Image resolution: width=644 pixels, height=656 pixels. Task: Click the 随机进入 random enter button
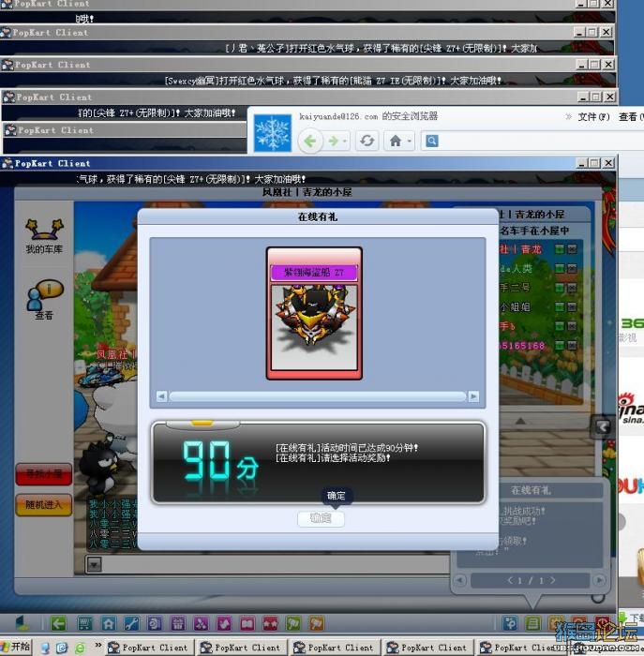(x=44, y=504)
